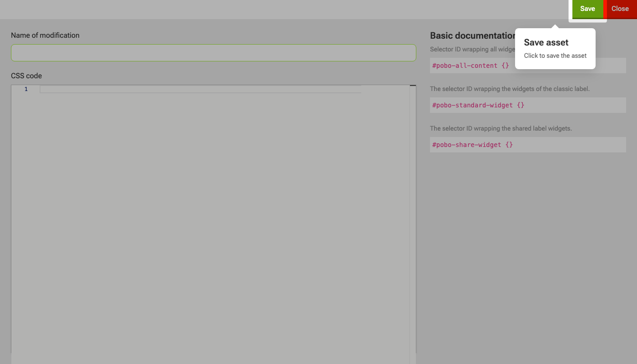Viewport: 637px width, 364px height.
Task: Click the classic label widgets description
Action: [x=510, y=89]
